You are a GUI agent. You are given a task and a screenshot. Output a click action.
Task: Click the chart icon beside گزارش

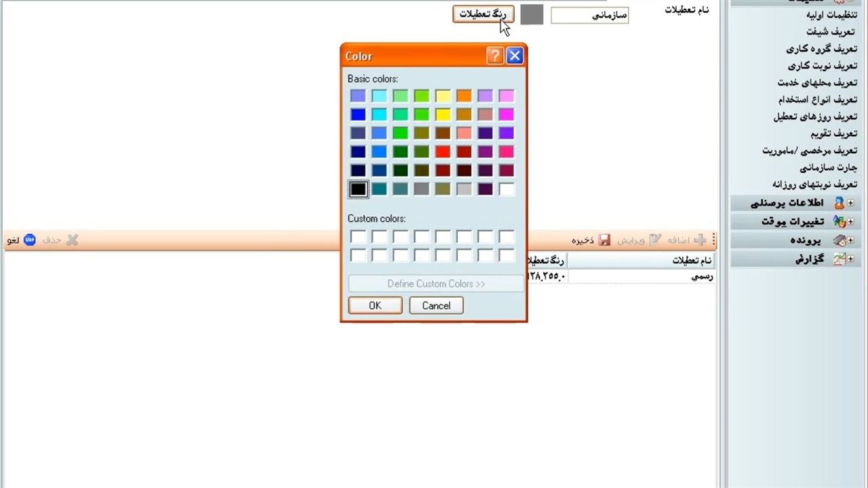coord(839,259)
